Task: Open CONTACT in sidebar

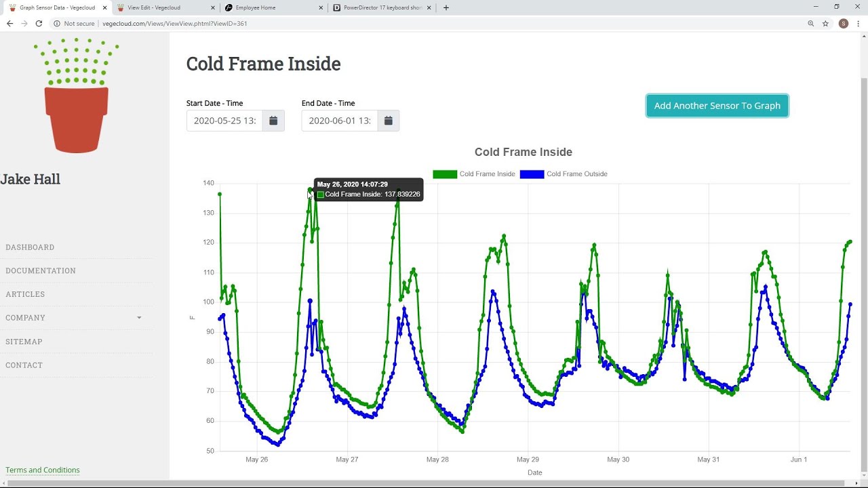Action: click(24, 365)
